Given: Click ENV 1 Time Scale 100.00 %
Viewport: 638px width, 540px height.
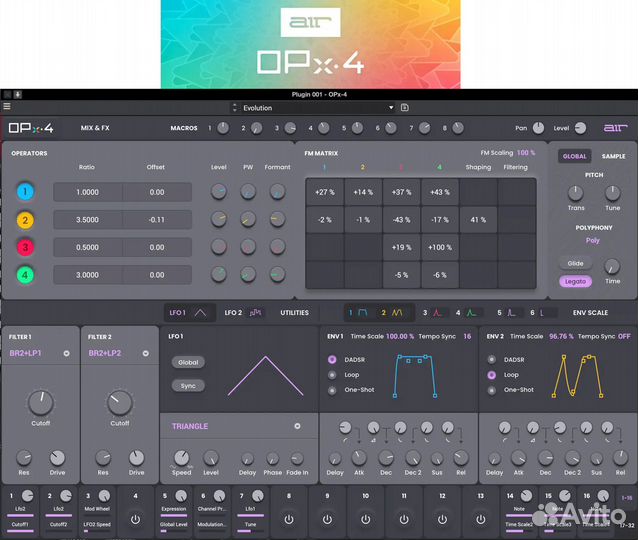Looking at the screenshot, I should coord(400,337).
